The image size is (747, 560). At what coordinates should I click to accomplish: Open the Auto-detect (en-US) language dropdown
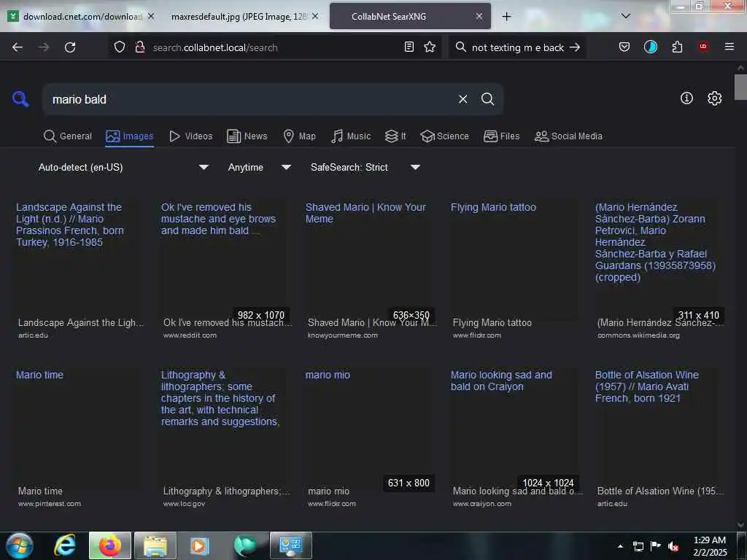pos(123,167)
